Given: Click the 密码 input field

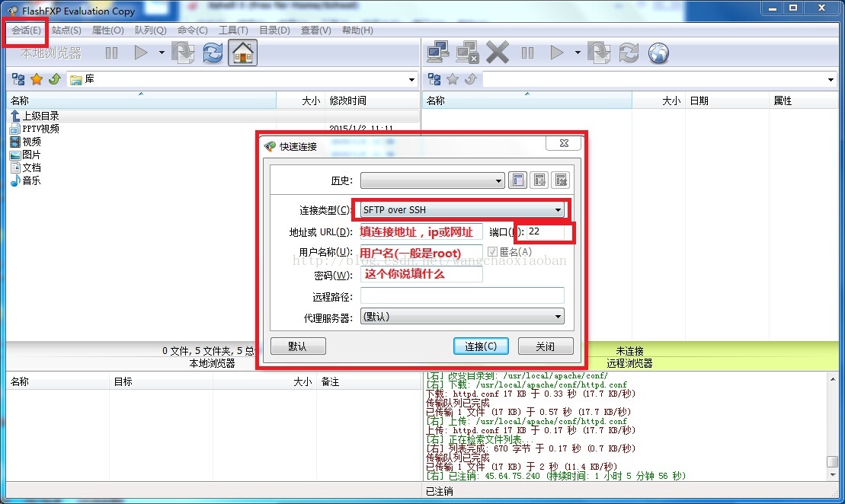Looking at the screenshot, I should coord(421,274).
